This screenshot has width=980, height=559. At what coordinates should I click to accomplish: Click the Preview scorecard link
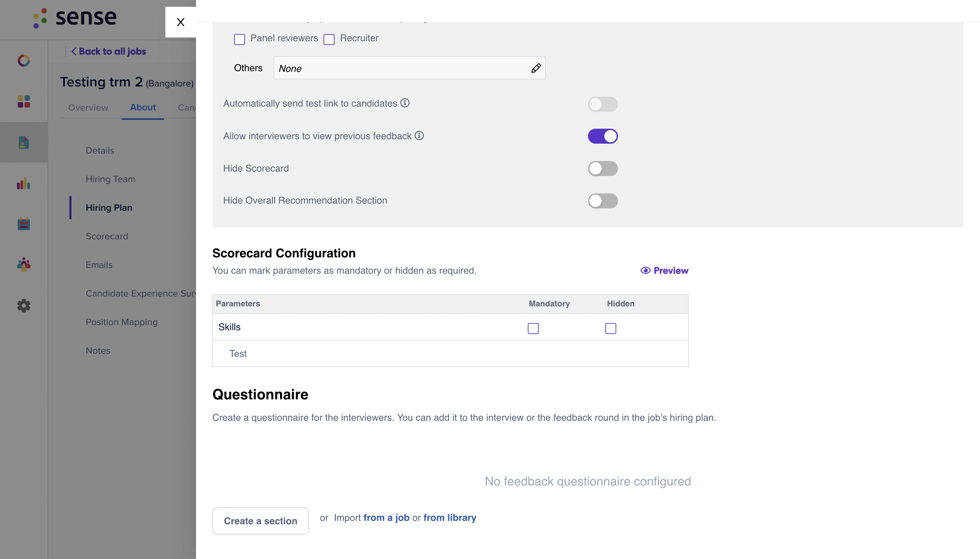coord(664,271)
